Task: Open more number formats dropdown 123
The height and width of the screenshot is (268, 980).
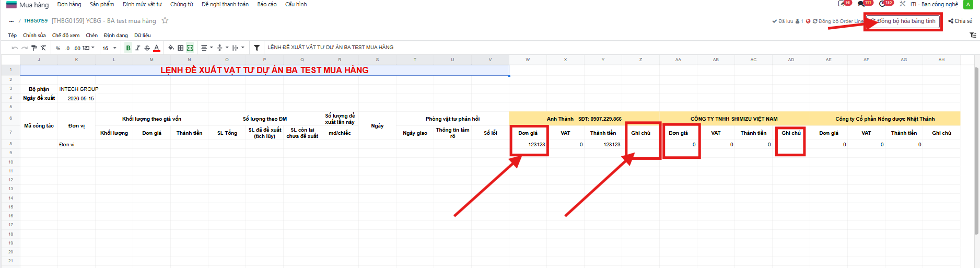Action: (x=88, y=48)
